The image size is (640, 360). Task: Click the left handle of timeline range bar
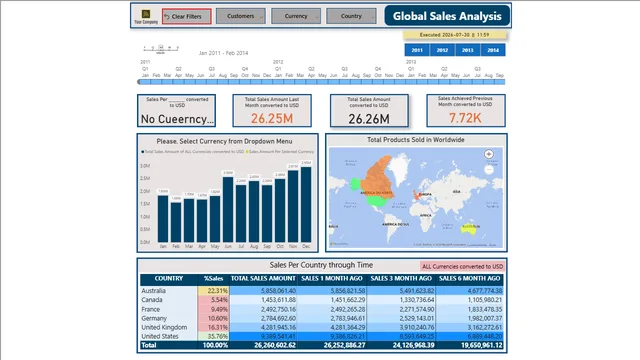139,82
